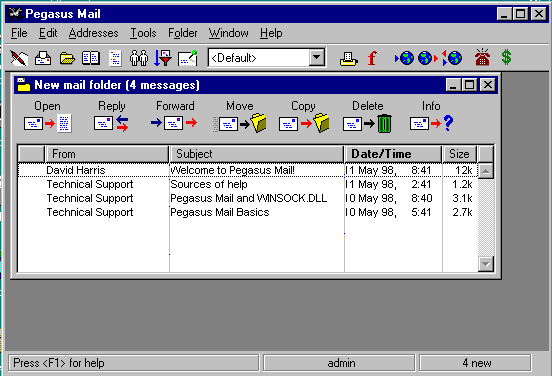Forward the selected message
Screen dimensions: 552x376
point(175,116)
